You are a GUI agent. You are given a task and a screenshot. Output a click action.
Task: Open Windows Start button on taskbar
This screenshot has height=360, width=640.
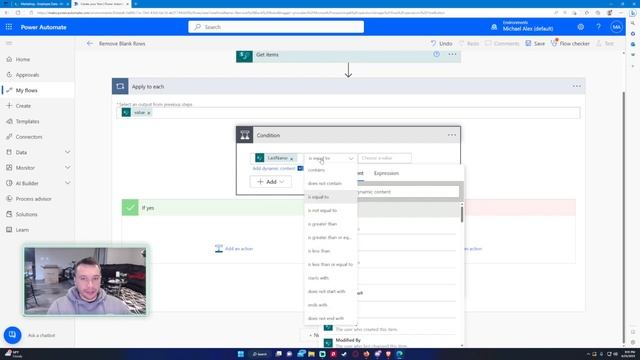pyautogui.click(x=240, y=354)
